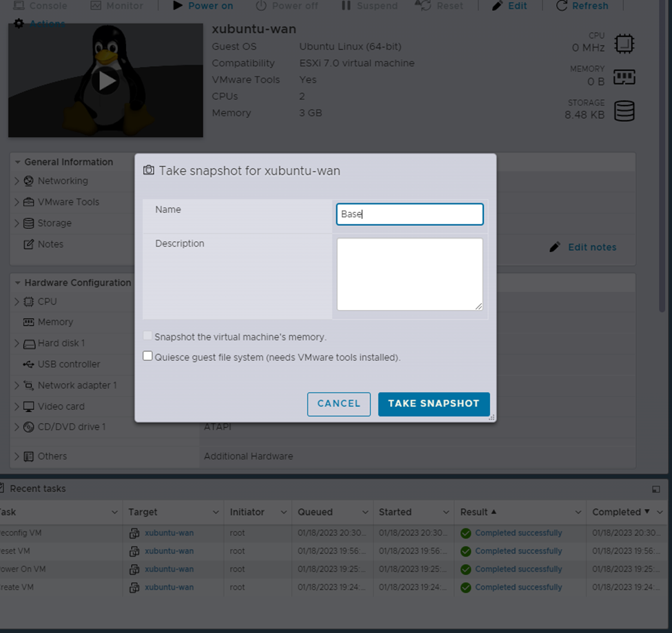Click the Hard disk 1 drive icon

pyautogui.click(x=29, y=344)
